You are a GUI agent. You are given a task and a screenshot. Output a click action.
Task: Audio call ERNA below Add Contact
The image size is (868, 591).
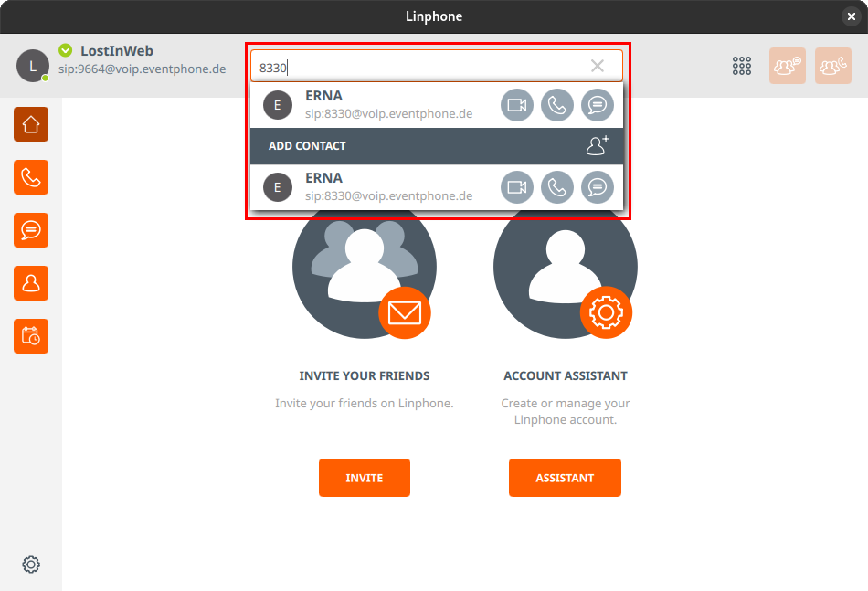tap(557, 187)
